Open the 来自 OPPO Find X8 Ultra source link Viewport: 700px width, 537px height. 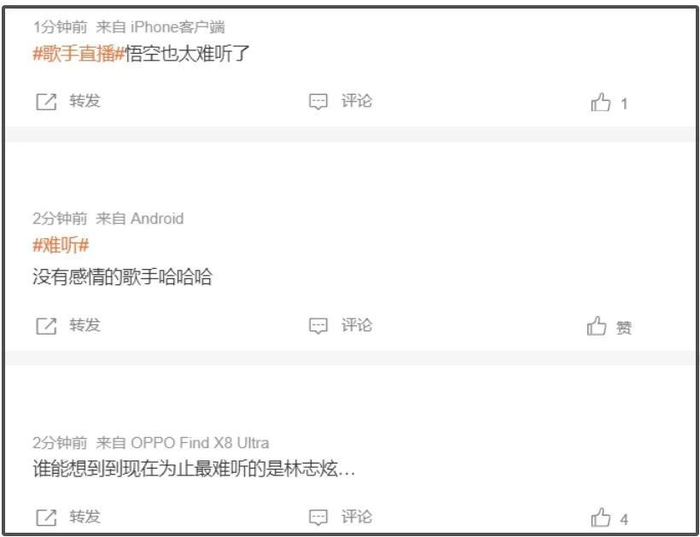[183, 443]
